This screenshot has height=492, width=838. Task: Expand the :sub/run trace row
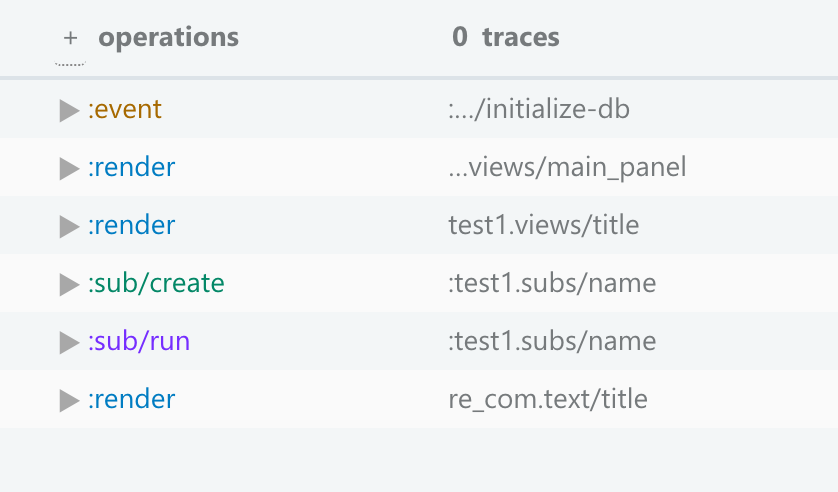click(69, 342)
